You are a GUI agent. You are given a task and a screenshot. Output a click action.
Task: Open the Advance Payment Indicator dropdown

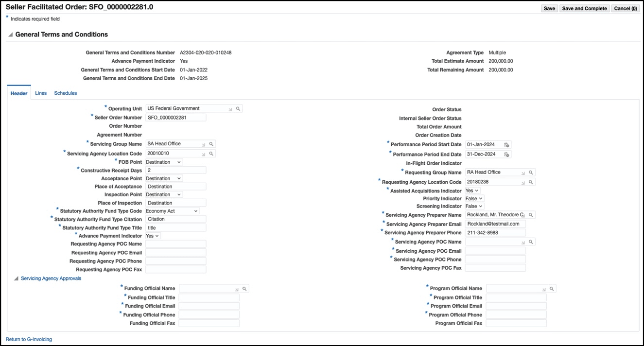click(x=153, y=236)
